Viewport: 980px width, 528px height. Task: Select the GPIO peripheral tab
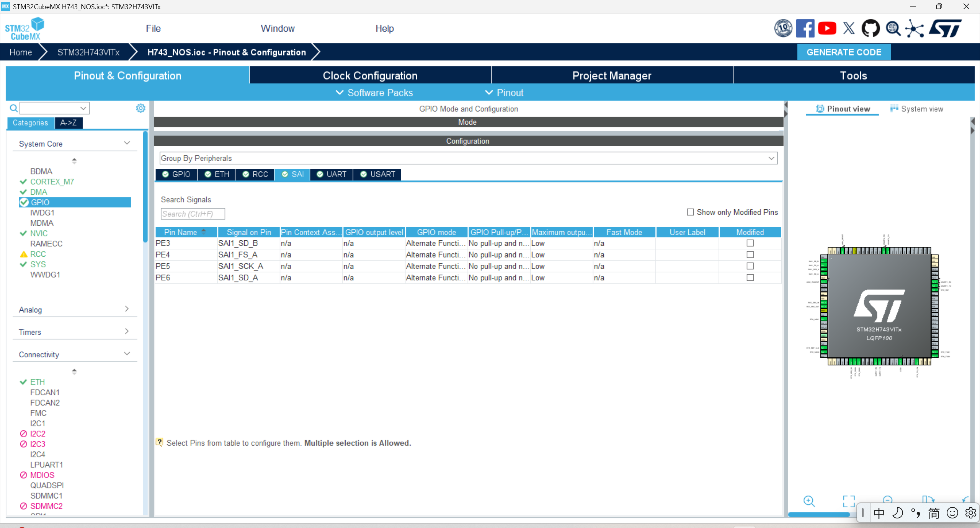176,174
